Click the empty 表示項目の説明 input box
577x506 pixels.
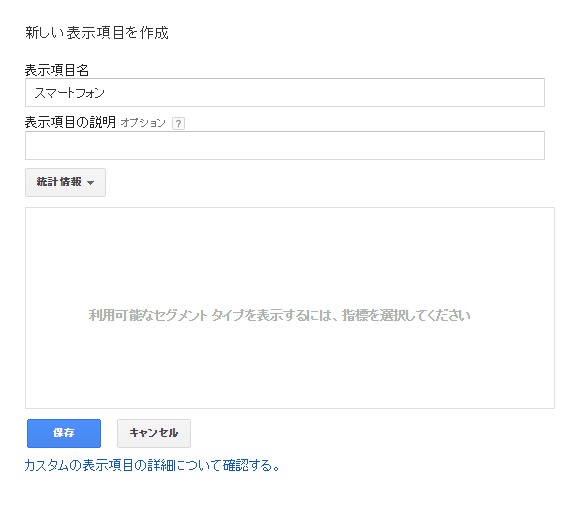pyautogui.click(x=285, y=145)
